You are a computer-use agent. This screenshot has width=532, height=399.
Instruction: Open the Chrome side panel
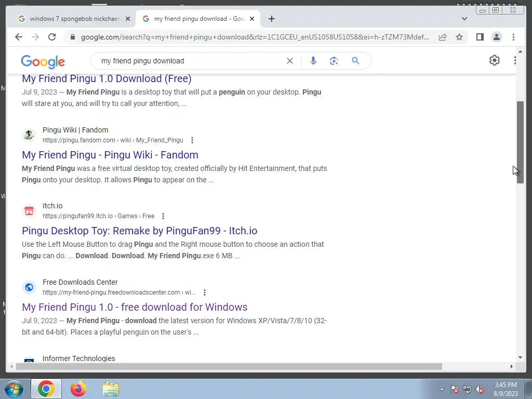coord(480,37)
